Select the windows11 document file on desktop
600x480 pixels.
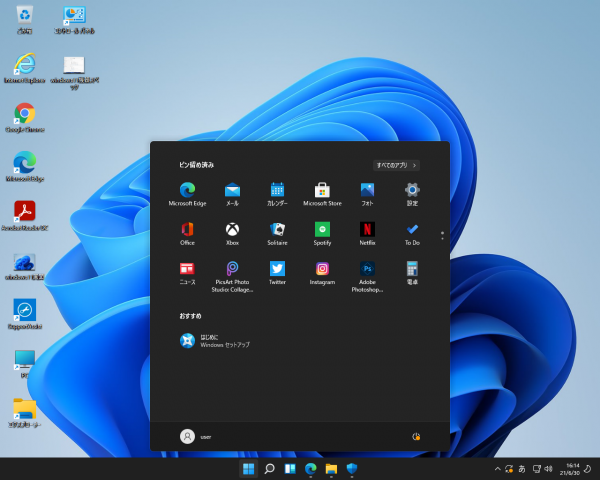point(74,72)
